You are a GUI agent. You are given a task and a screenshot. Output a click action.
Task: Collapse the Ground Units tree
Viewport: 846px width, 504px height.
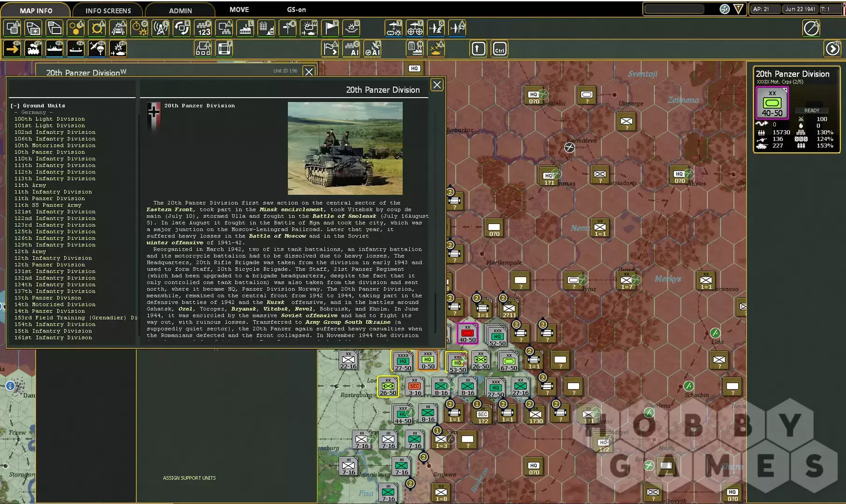pyautogui.click(x=15, y=106)
